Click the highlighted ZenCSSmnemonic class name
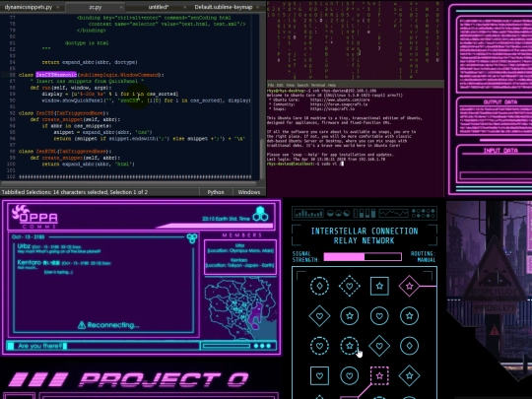 pos(56,75)
